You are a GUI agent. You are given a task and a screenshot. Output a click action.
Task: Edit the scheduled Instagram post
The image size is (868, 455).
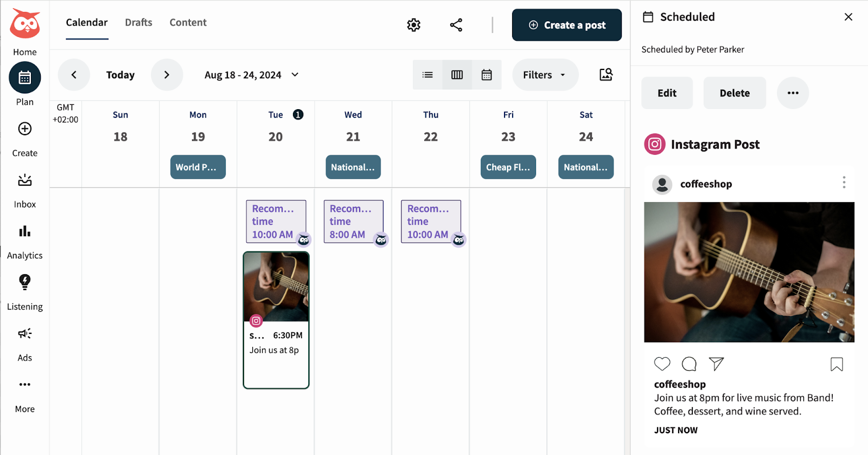point(666,92)
